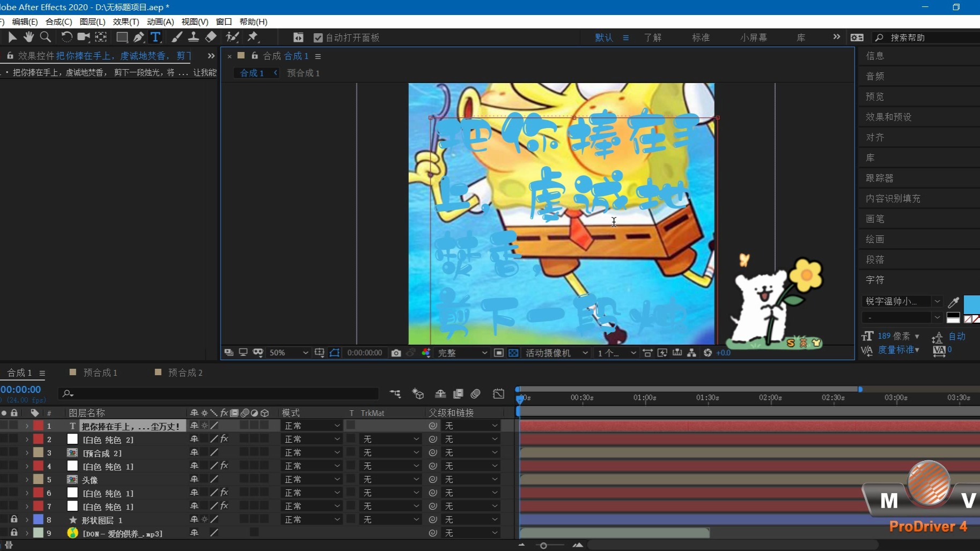Toggle the shy switch on the 头像 layer
The image size is (980, 551).
coord(194,479)
